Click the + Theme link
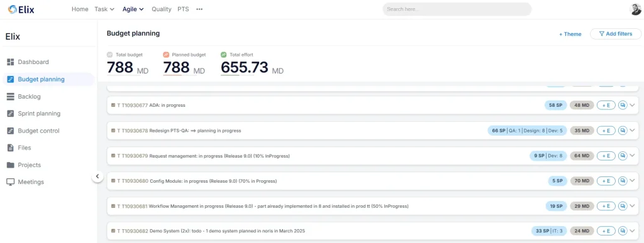 (570, 34)
